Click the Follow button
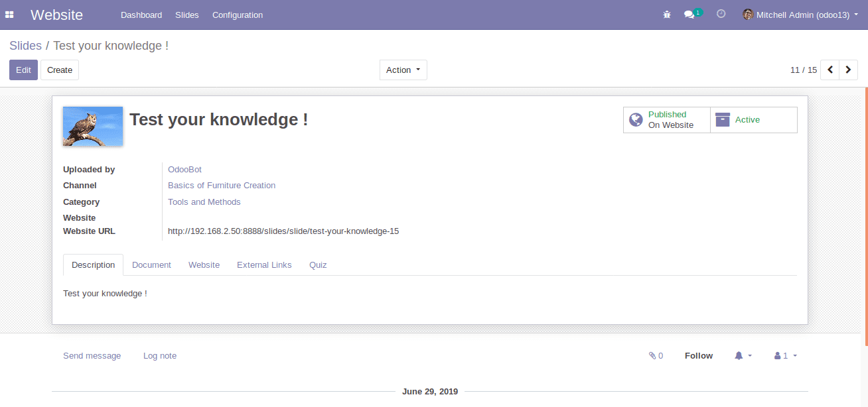868x407 pixels. [x=699, y=356]
